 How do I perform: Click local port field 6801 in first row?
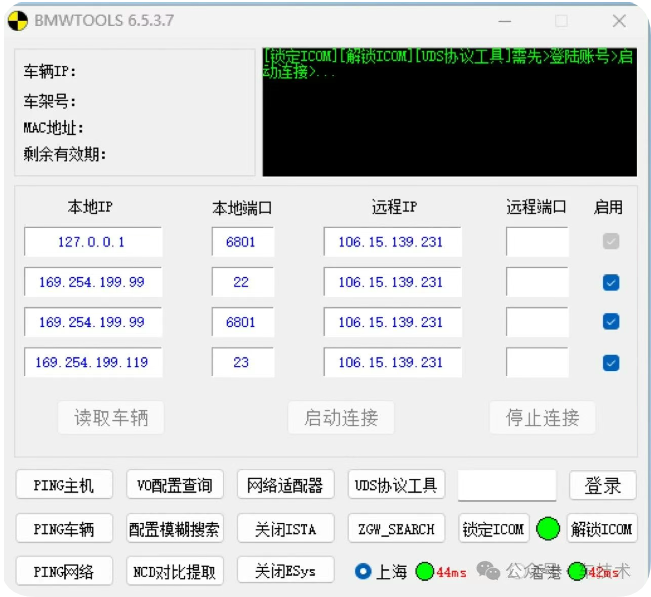coord(243,242)
